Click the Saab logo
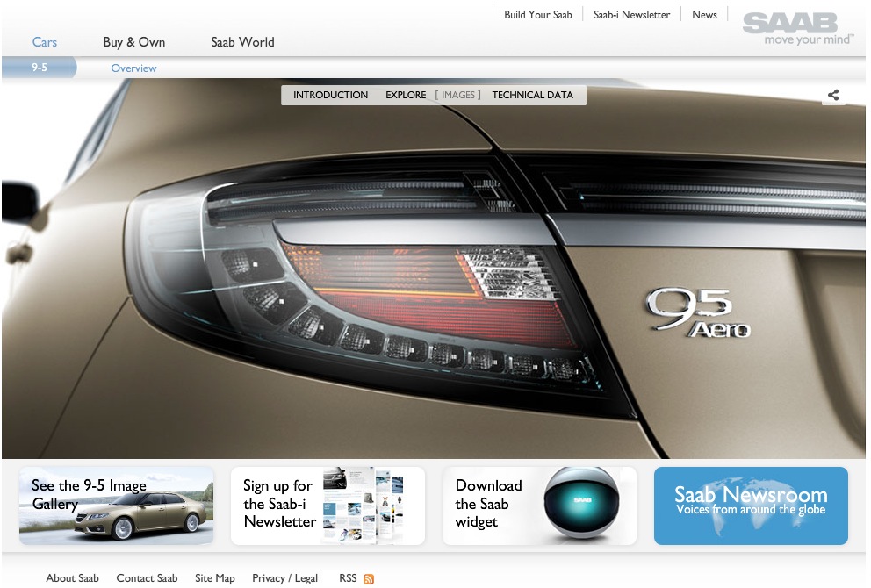Viewport: 871px width, 588px height. (x=797, y=28)
